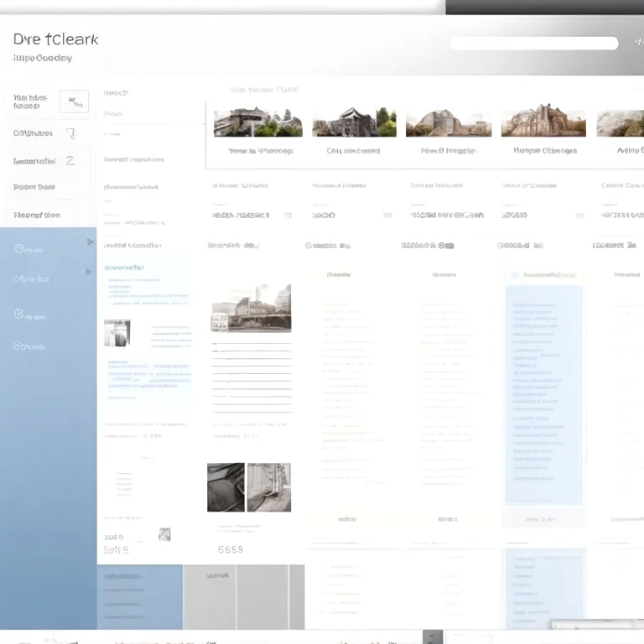
Task: Click the plus icon right of the search bar
Action: [639, 42]
